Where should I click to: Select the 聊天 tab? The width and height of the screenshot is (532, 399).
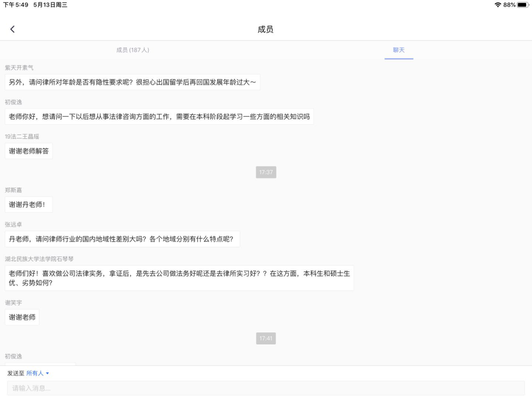pos(399,50)
